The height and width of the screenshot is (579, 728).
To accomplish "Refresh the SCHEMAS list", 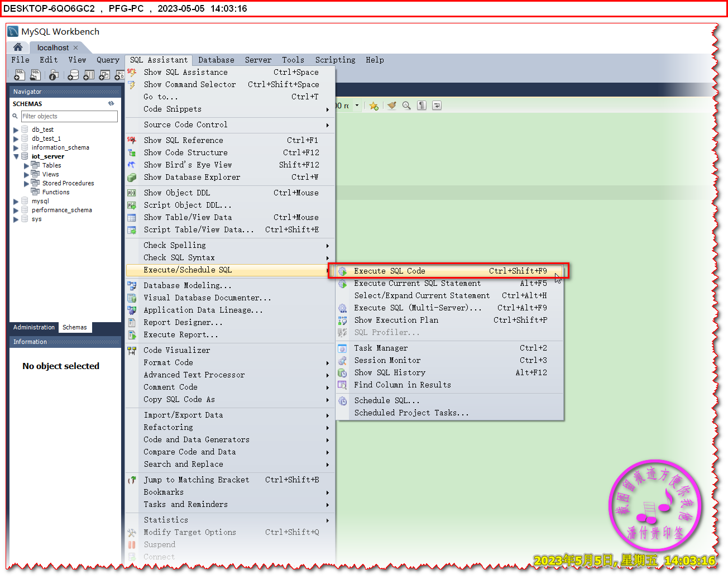I will click(111, 103).
